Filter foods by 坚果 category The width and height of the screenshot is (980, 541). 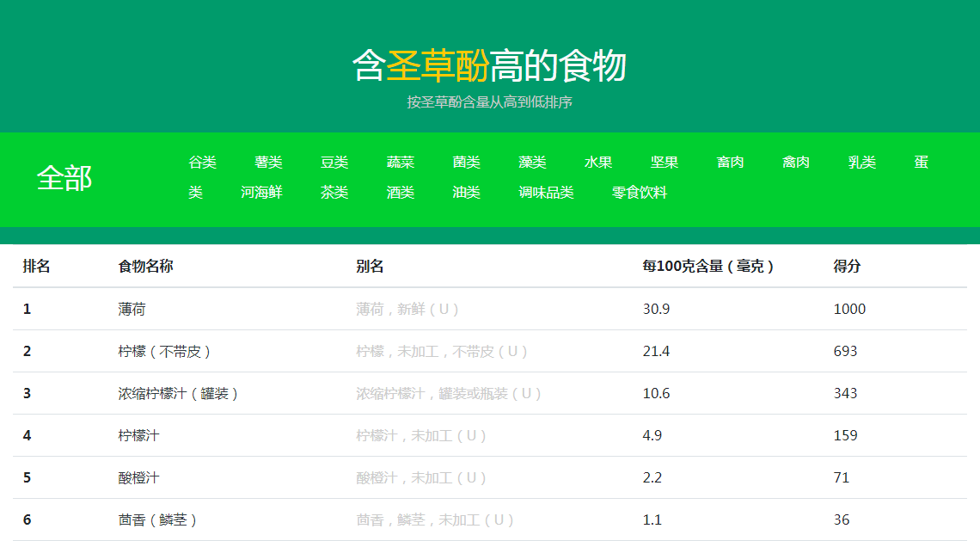[x=664, y=162]
